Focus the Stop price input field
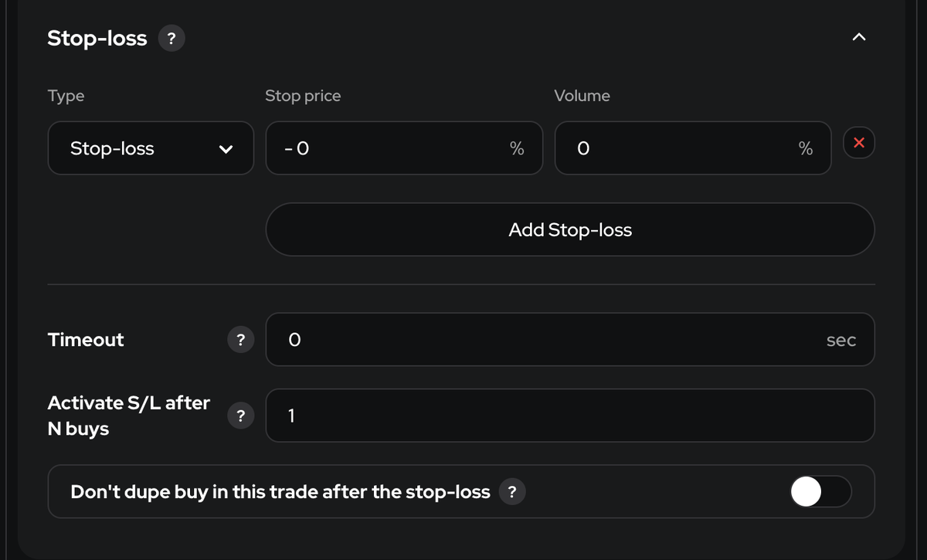The height and width of the screenshot is (560, 927). (x=386, y=148)
